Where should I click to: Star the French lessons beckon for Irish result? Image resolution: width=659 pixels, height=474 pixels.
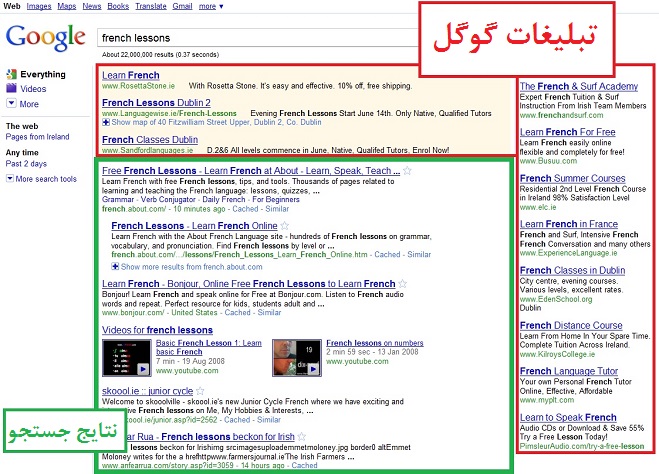coord(302,437)
